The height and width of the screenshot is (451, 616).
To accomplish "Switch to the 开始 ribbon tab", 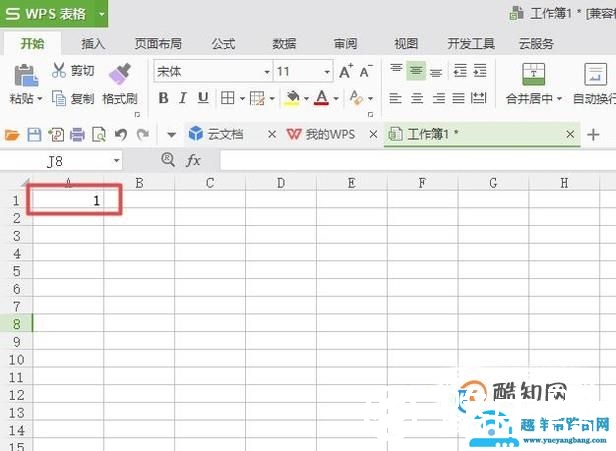I will click(x=33, y=43).
